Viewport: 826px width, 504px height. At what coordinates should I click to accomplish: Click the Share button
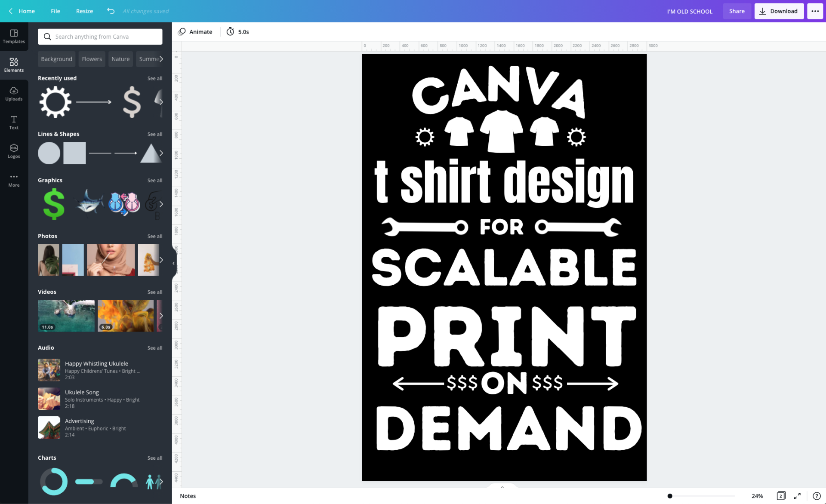click(737, 11)
